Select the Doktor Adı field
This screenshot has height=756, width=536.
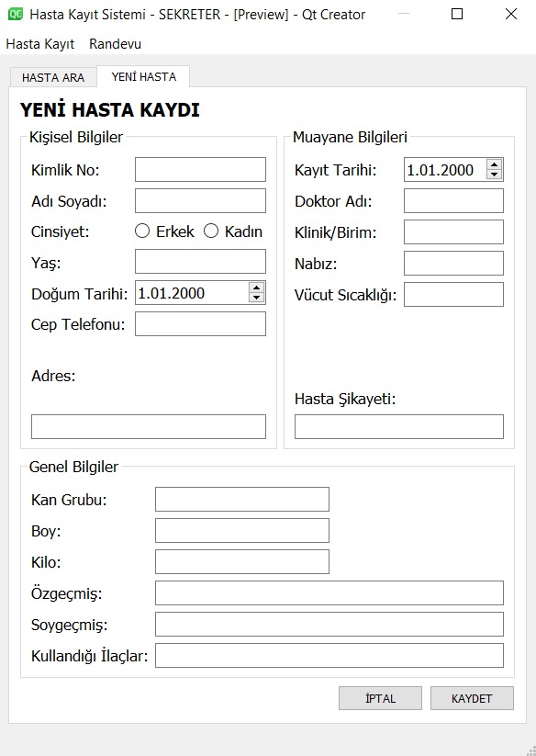click(x=453, y=200)
